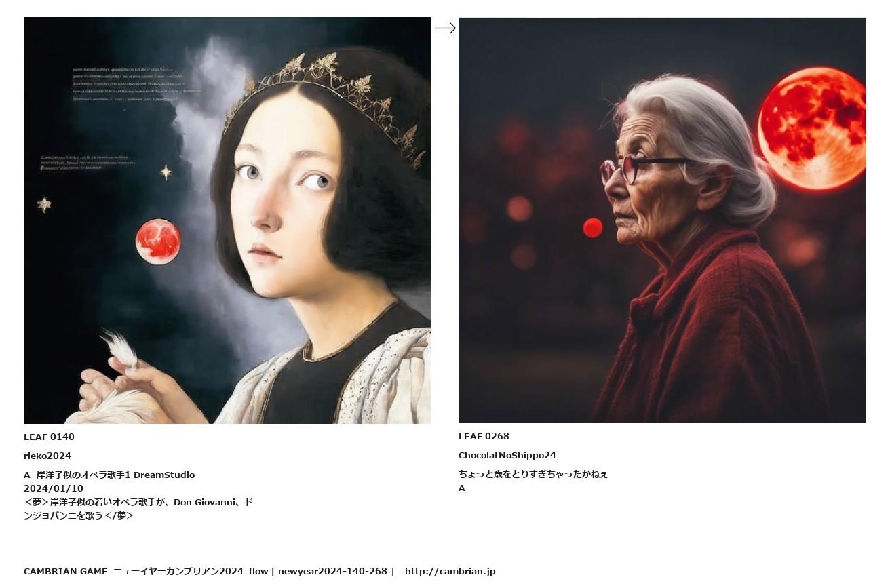Select the LEAF 0268 label
Viewport: 890px width, 588px height.
(x=484, y=436)
